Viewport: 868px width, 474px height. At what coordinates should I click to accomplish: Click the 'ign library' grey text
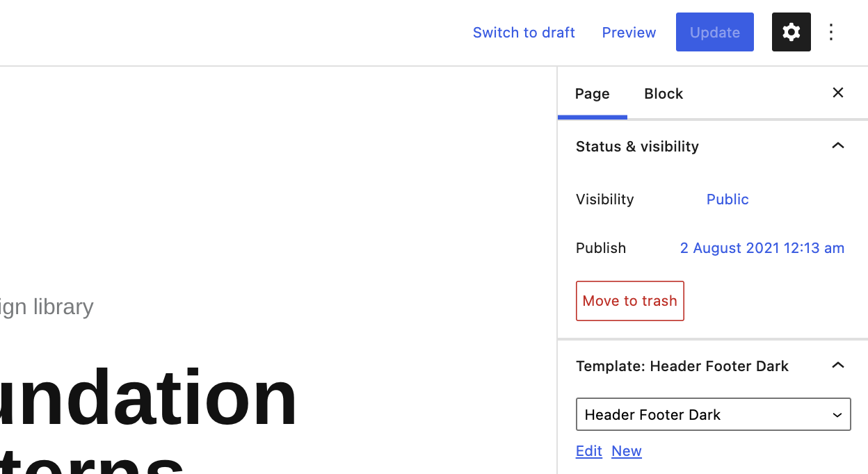pyautogui.click(x=47, y=307)
